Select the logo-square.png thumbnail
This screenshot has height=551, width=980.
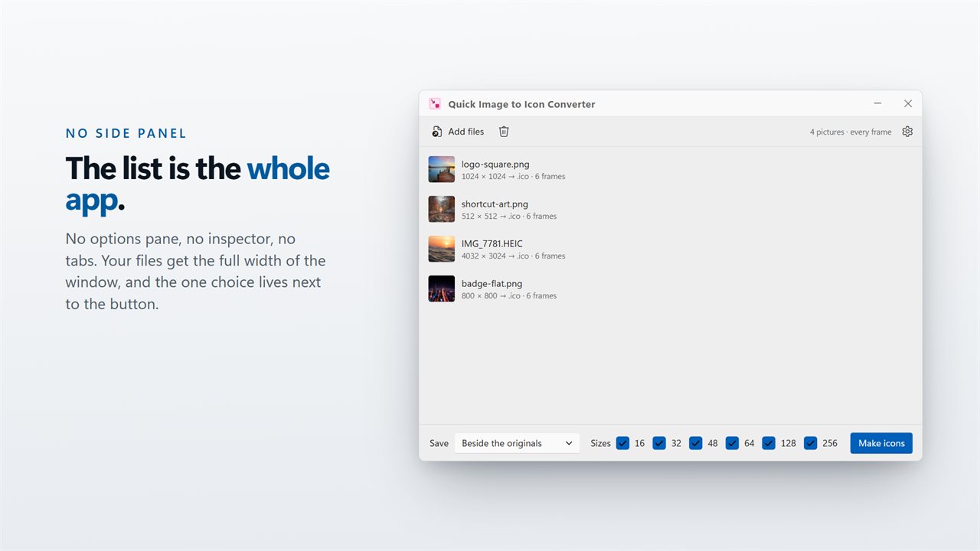point(442,169)
